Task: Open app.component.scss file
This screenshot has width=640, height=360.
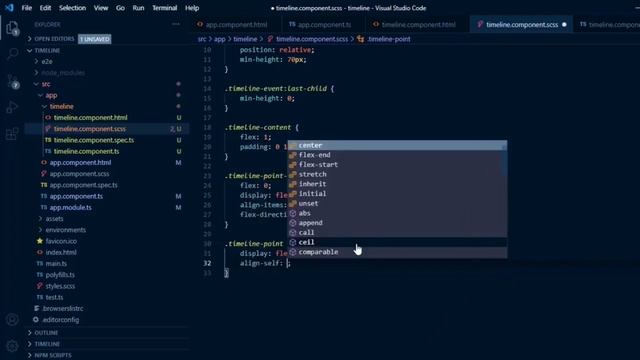Action: tap(79, 174)
